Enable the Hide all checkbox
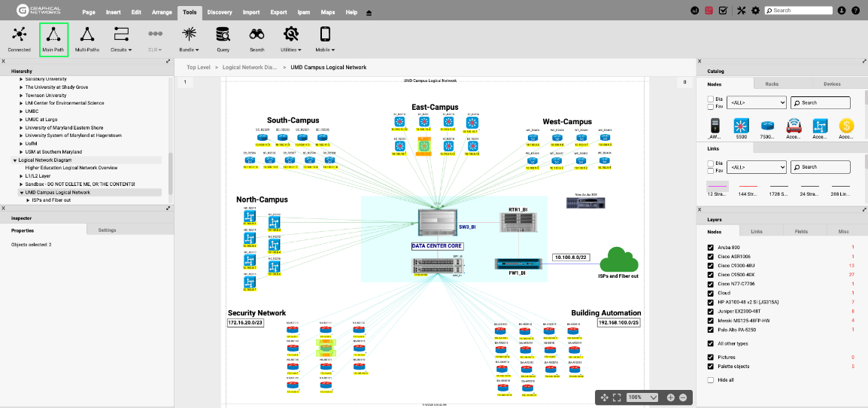 tap(711, 380)
